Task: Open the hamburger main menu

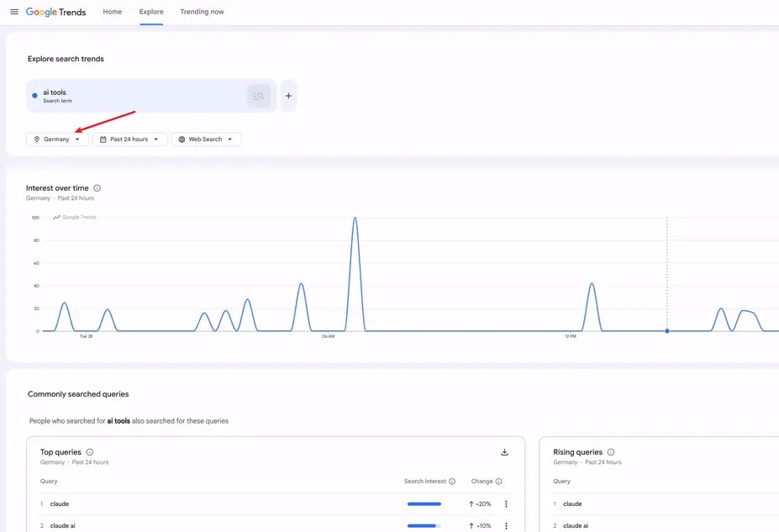Action: tap(14, 12)
